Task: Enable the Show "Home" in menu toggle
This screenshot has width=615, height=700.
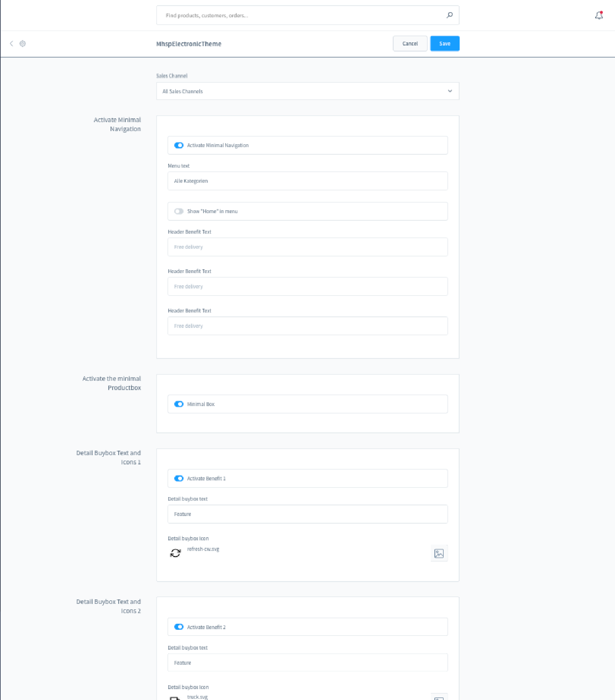Action: (x=179, y=211)
